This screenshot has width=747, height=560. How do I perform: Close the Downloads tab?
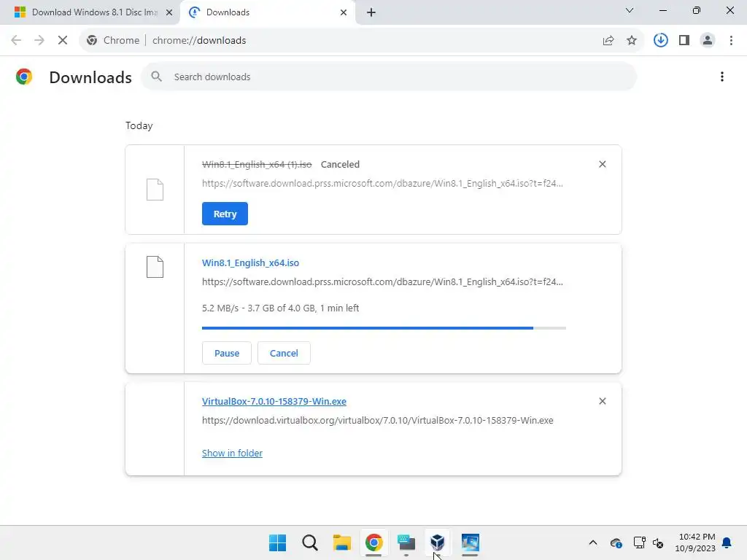344,12
